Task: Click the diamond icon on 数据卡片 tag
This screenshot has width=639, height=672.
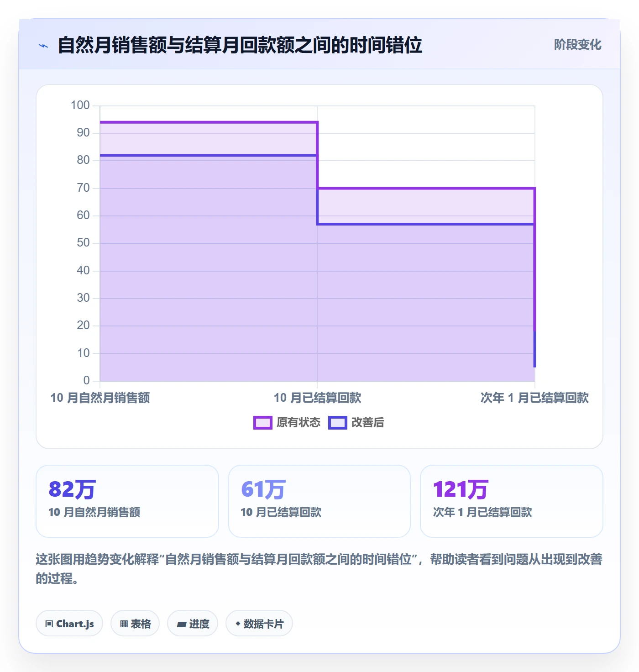Action: (238, 624)
